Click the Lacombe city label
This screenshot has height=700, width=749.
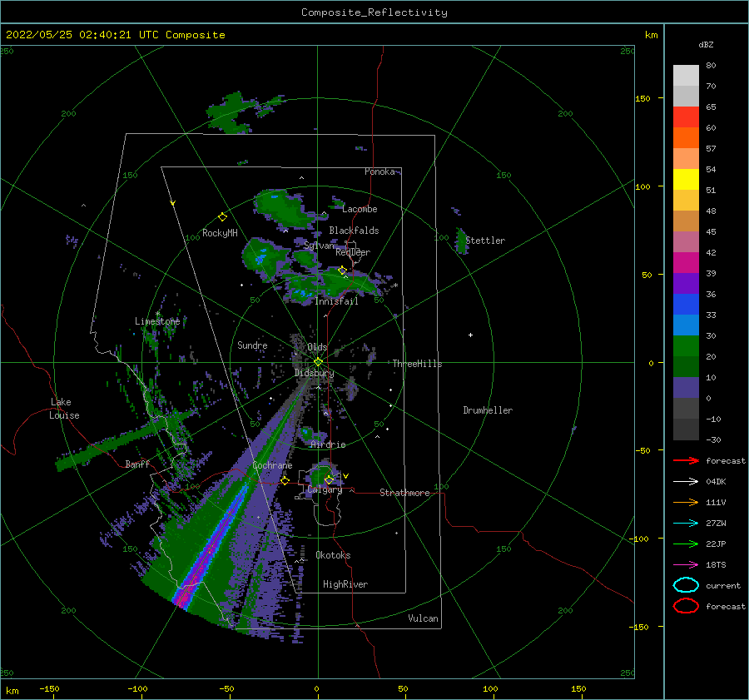point(360,209)
